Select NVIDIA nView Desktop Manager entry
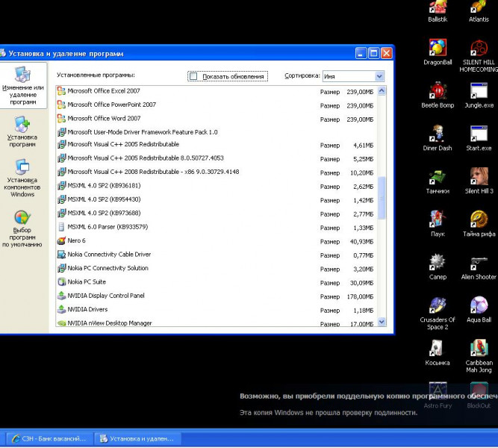The image size is (498, 448). tap(216, 322)
